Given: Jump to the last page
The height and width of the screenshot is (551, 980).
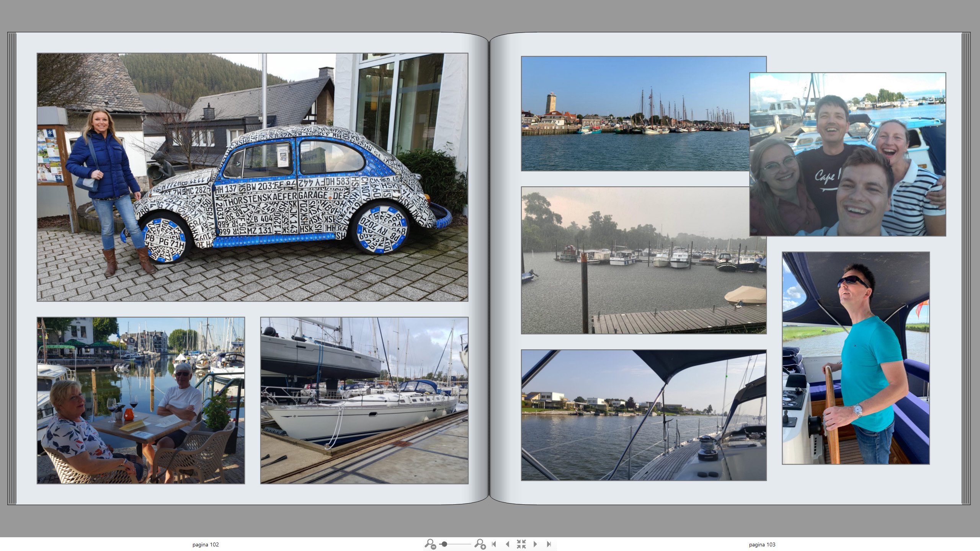Looking at the screenshot, I should 549,544.
